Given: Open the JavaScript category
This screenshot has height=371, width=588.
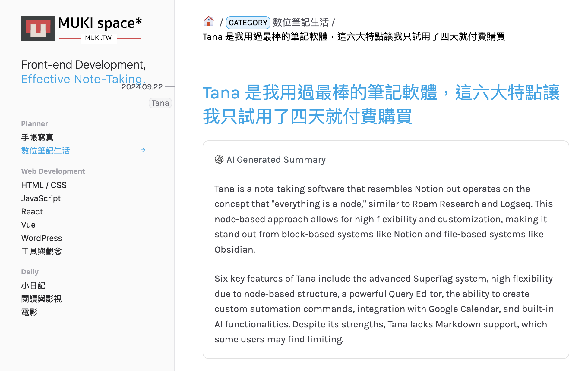Looking at the screenshot, I should [x=41, y=198].
